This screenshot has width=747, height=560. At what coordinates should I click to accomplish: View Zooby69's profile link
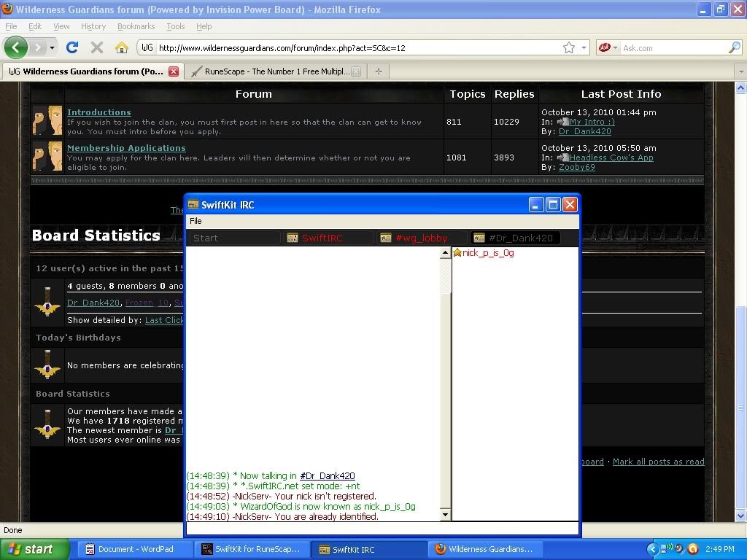point(577,167)
